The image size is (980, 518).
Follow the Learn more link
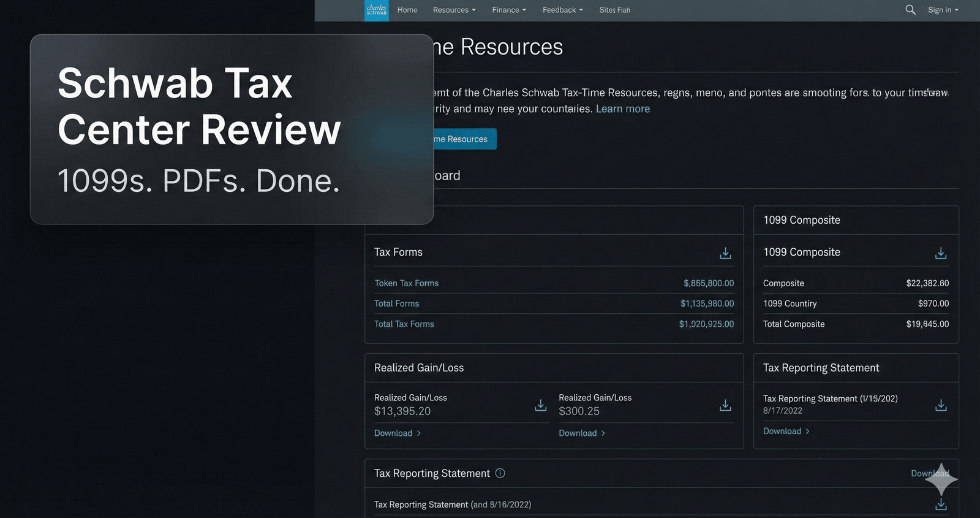point(623,109)
